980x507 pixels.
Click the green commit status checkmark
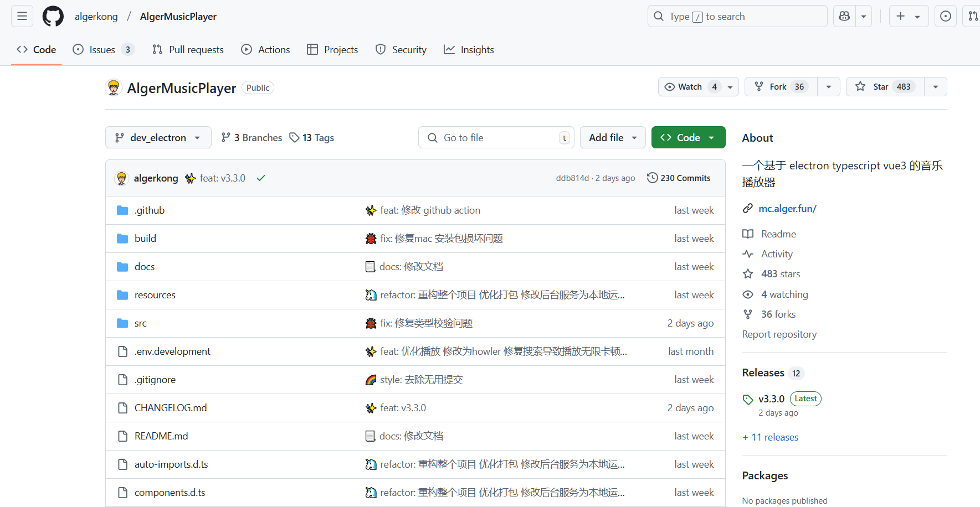point(261,178)
